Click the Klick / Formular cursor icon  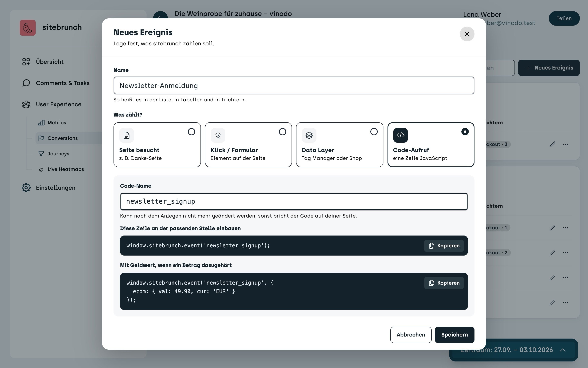click(218, 135)
